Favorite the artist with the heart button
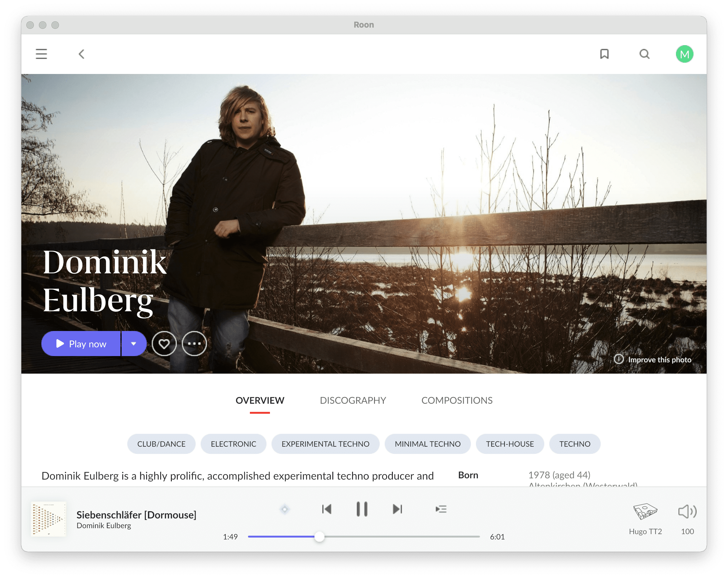The height and width of the screenshot is (578, 728). (164, 344)
